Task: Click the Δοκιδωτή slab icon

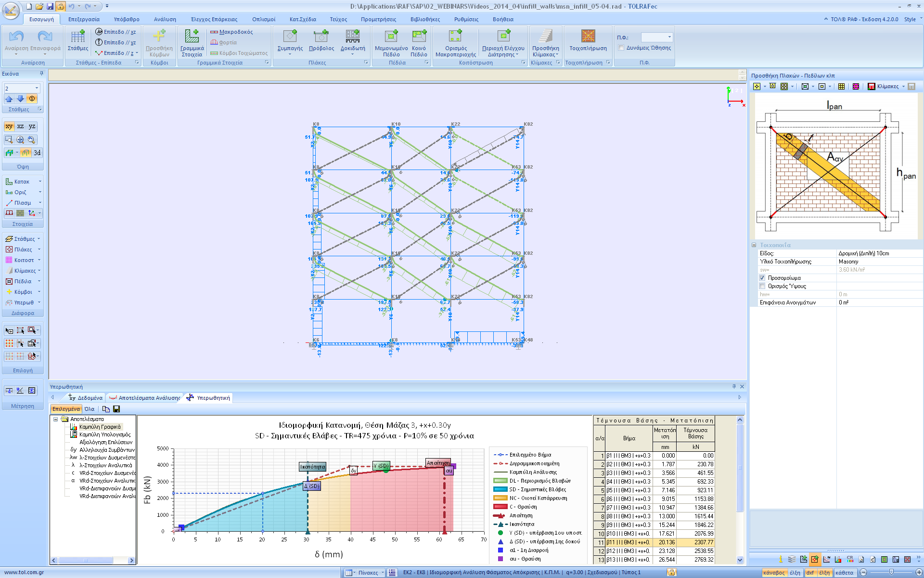Action: pyautogui.click(x=352, y=37)
